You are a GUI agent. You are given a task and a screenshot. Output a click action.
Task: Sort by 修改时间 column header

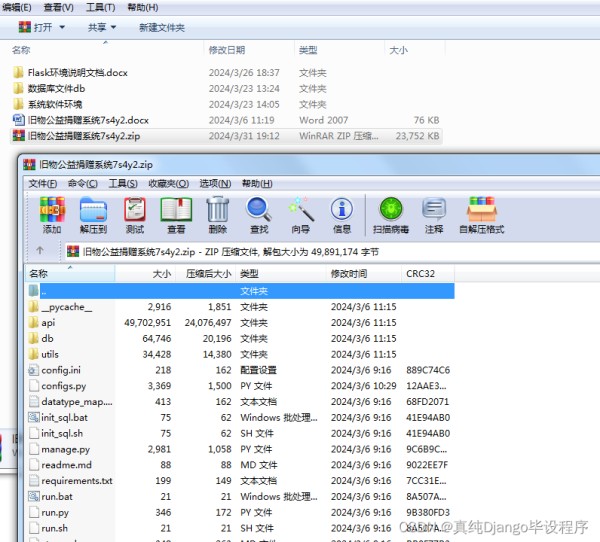click(x=364, y=274)
